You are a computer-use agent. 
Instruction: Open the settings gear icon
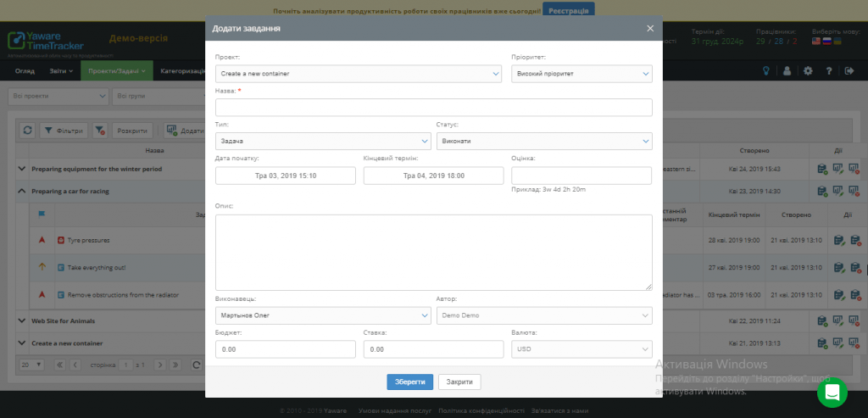(808, 71)
